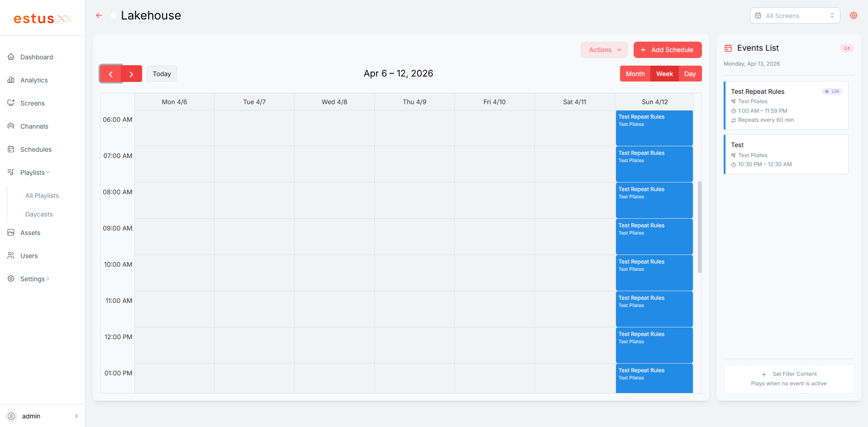Open the 01:00 PM Test Repeat Rules event
868x427 pixels.
pos(654,379)
